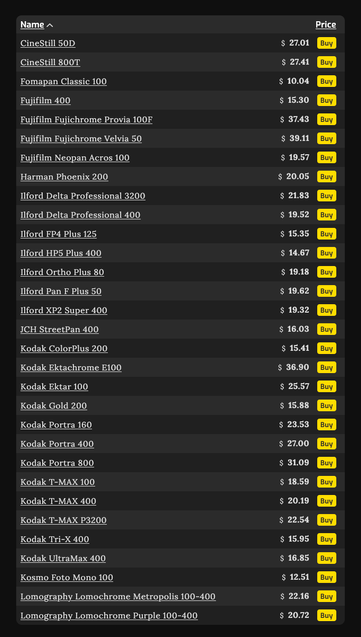Click the Buy button for Fujifilm 400

[x=326, y=100]
